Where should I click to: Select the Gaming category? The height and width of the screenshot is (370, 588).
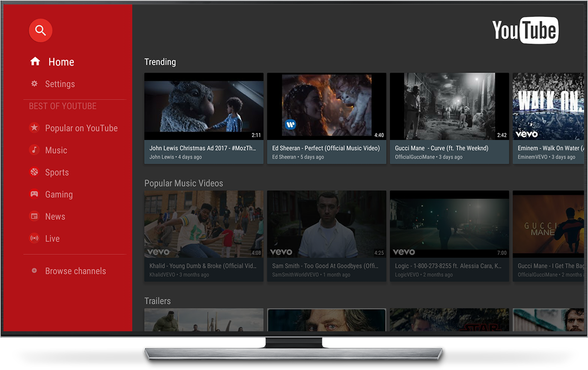pyautogui.click(x=59, y=195)
